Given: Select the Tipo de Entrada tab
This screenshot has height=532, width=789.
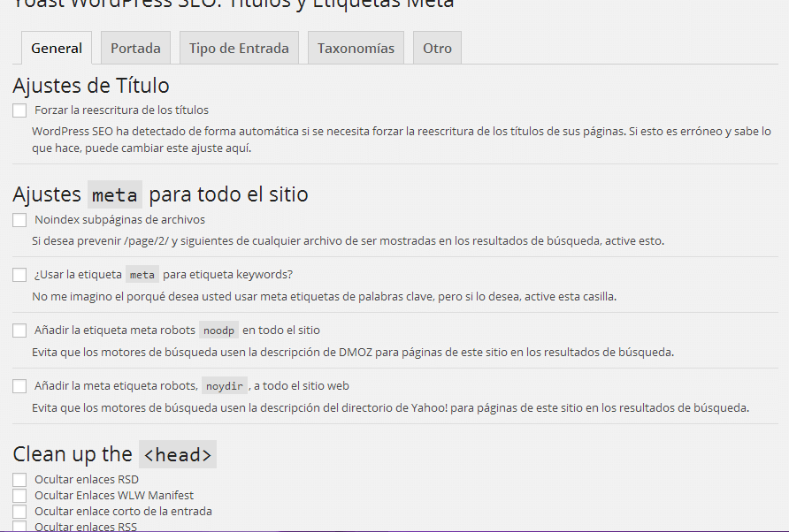Looking at the screenshot, I should coord(239,49).
